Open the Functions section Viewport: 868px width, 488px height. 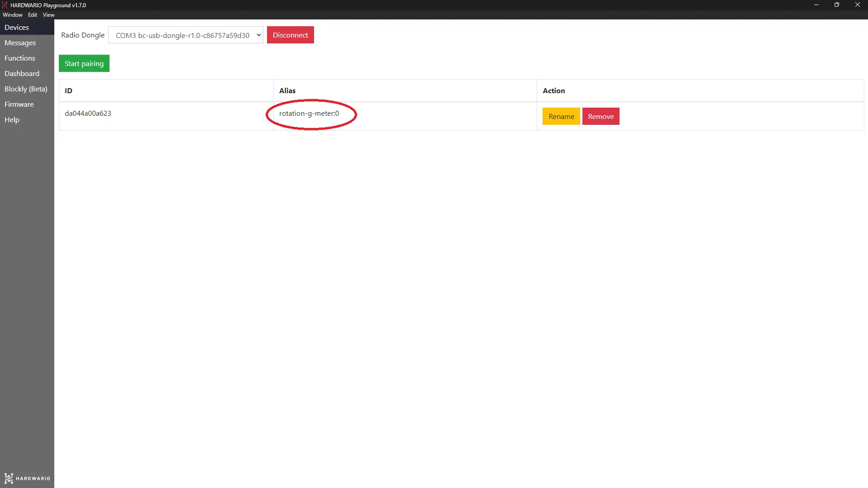click(27, 58)
